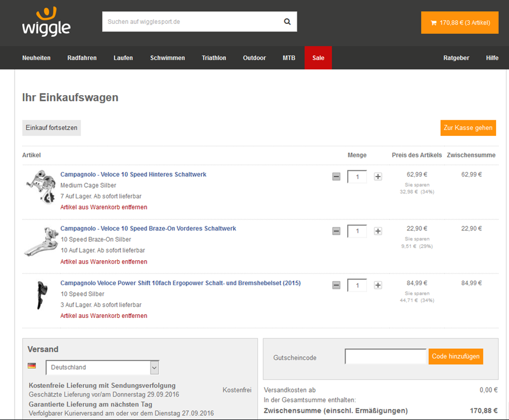Add one more Ergopower Bremshebelset
509x420 pixels.
coord(378,285)
